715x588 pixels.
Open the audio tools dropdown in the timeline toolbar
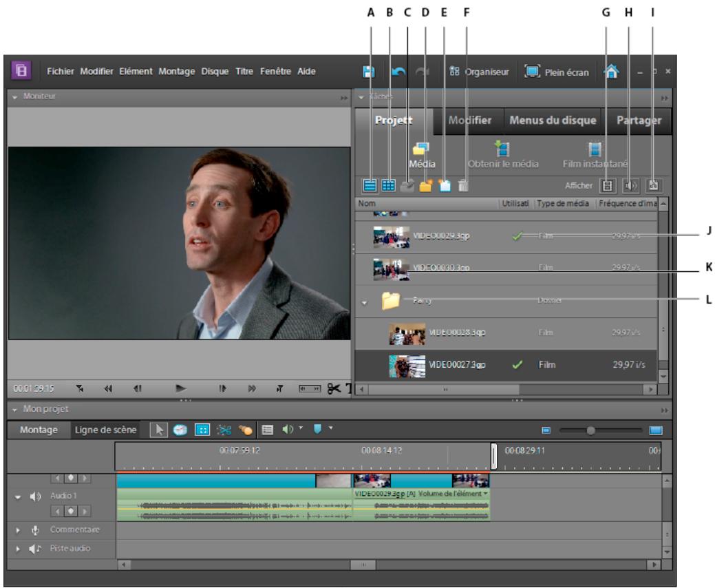pyautogui.click(x=301, y=428)
